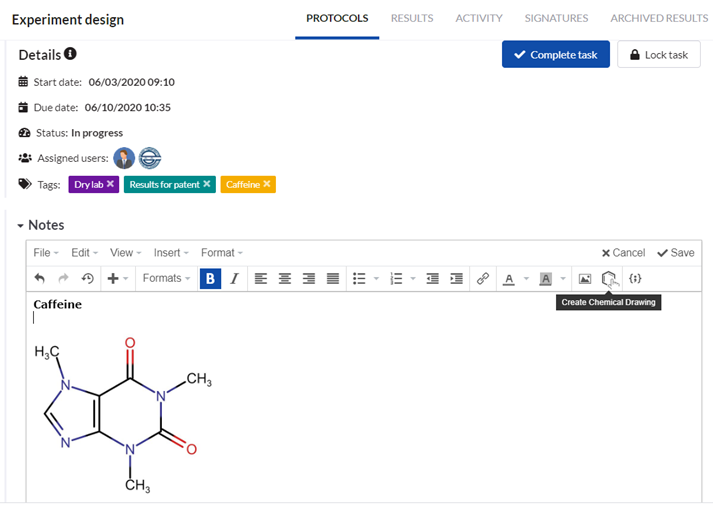Switch to the Signatures tab
The height and width of the screenshot is (508, 713).
[x=556, y=19]
